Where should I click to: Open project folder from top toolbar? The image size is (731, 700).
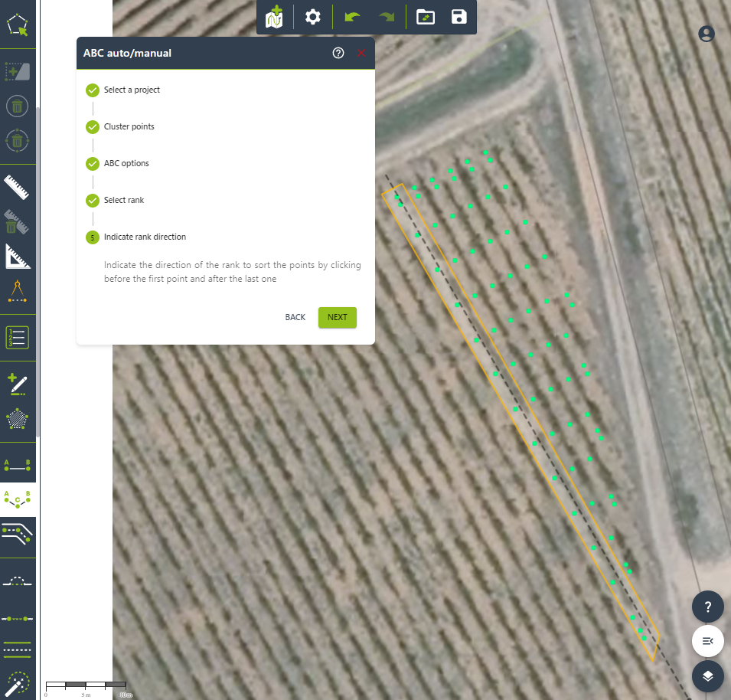pos(425,17)
